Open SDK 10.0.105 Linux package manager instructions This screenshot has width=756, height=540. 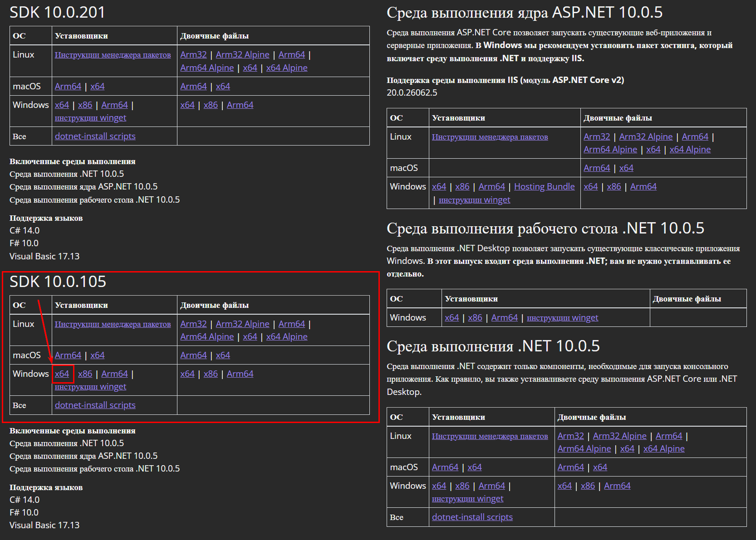tap(113, 324)
